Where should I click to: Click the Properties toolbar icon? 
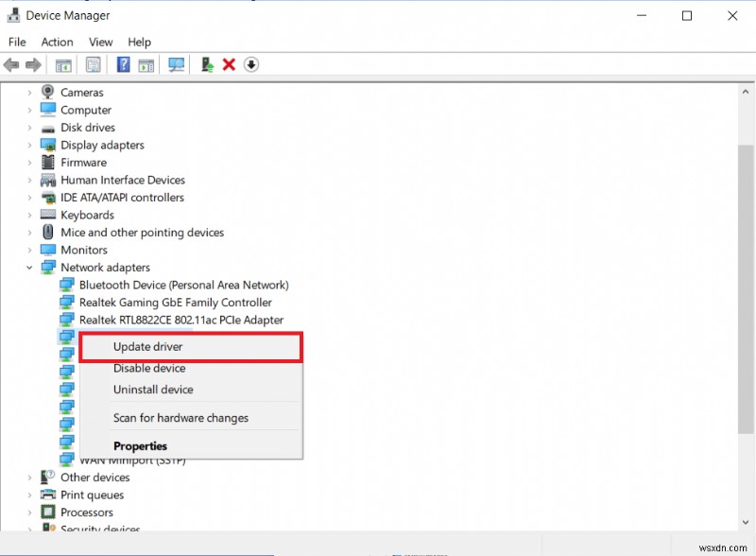(93, 64)
